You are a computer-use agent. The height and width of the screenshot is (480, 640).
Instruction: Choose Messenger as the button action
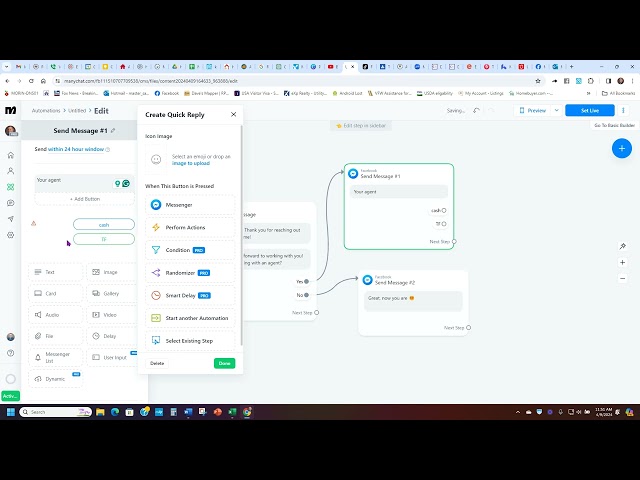tap(190, 205)
